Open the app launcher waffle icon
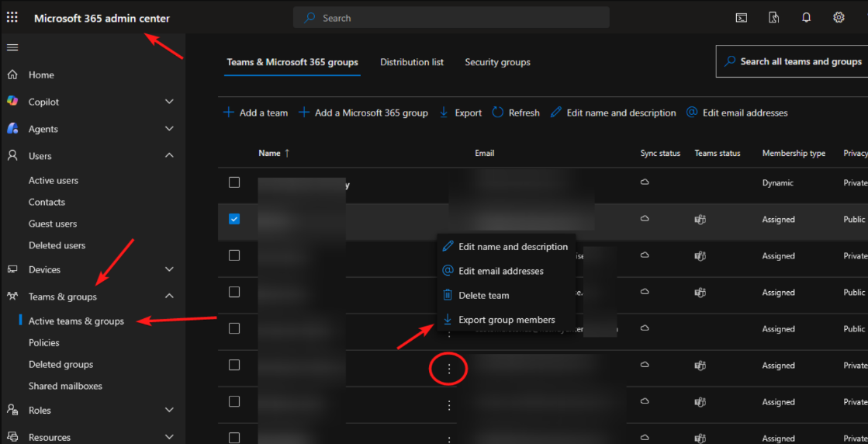The width and height of the screenshot is (868, 444). pos(12,18)
